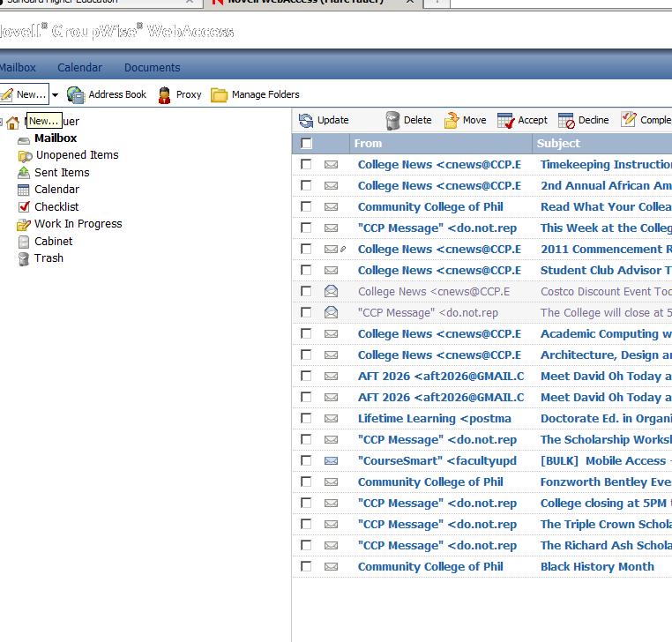Click envelope icon for first Meet David Oh row
The width and height of the screenshot is (672, 642).
point(331,376)
